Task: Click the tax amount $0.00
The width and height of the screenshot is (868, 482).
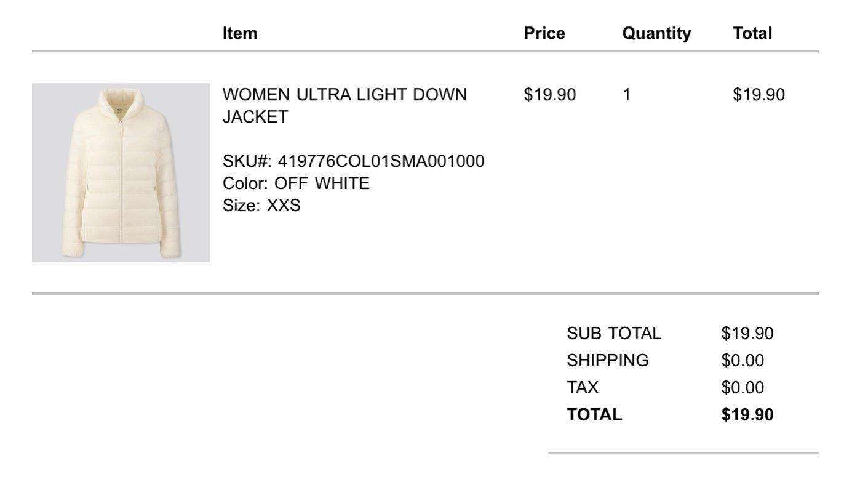Action: point(743,388)
